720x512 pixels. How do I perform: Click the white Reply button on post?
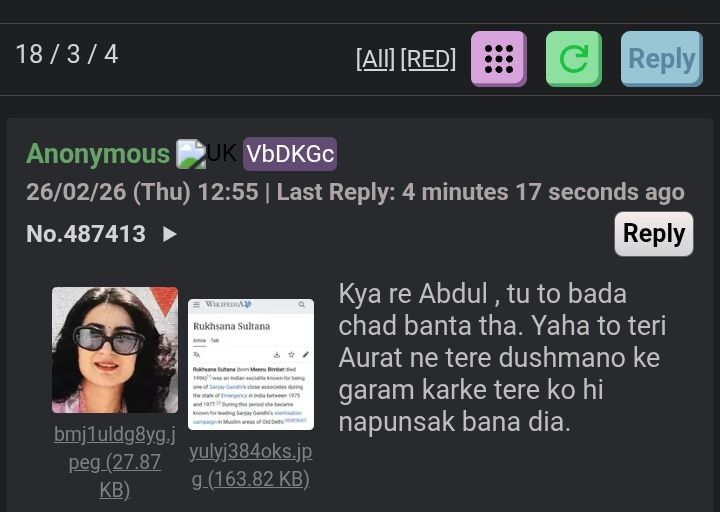pyautogui.click(x=654, y=234)
